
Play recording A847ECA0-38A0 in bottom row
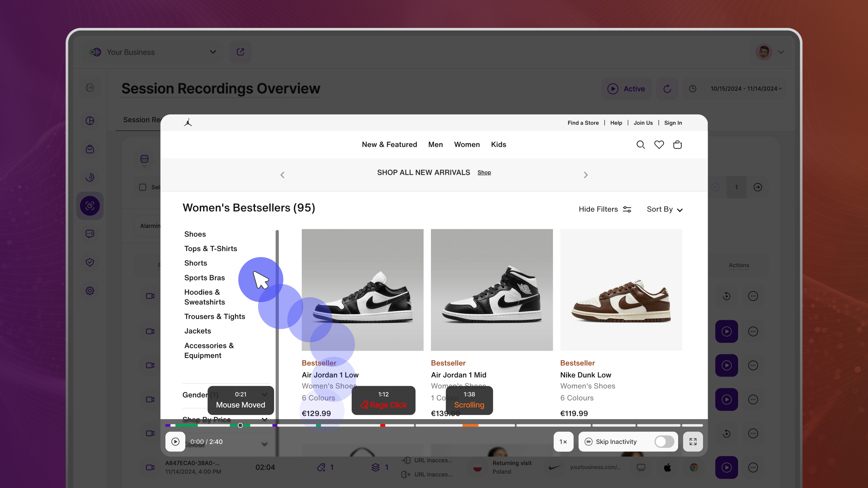(726, 467)
